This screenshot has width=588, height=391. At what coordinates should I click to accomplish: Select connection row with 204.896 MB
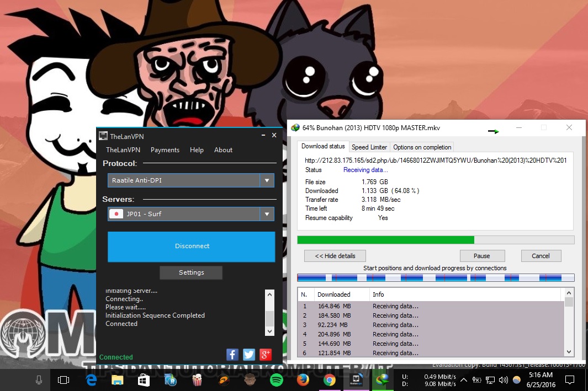click(431, 334)
